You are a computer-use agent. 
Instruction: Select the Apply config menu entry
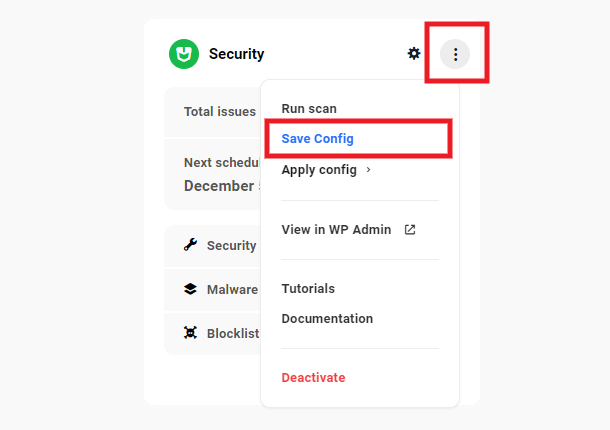[319, 170]
